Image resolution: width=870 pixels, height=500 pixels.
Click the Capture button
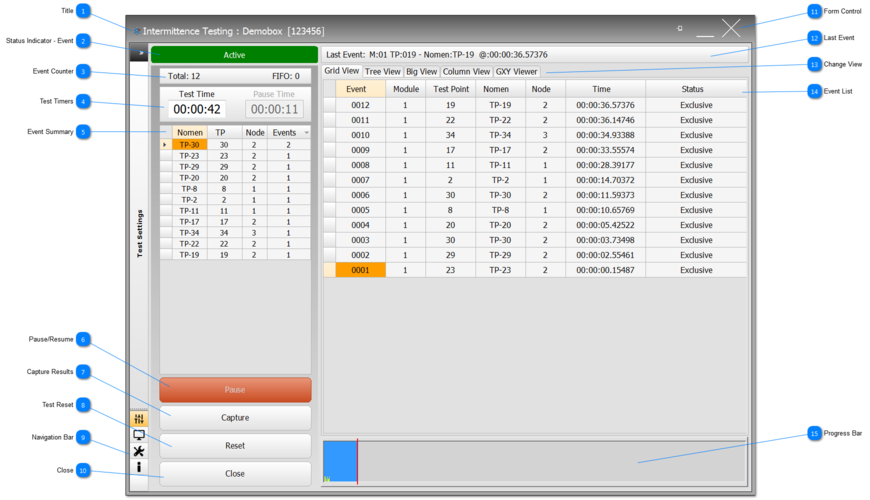coord(235,418)
